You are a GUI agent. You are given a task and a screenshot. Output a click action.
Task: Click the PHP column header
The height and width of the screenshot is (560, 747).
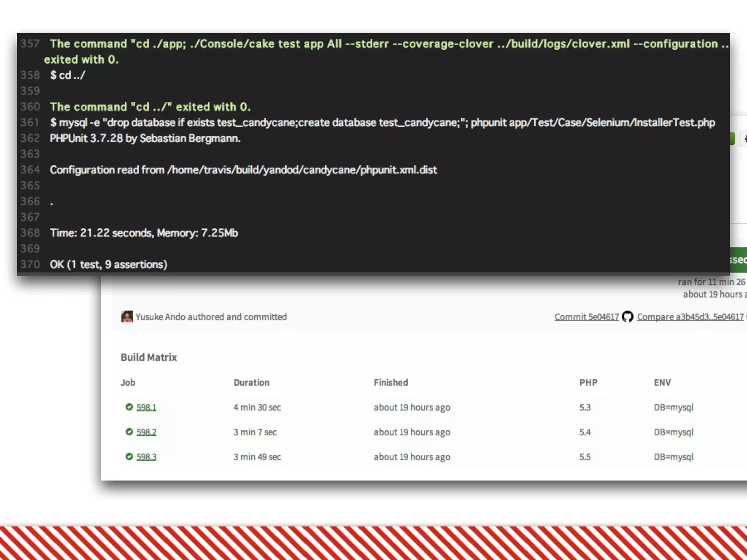point(588,382)
